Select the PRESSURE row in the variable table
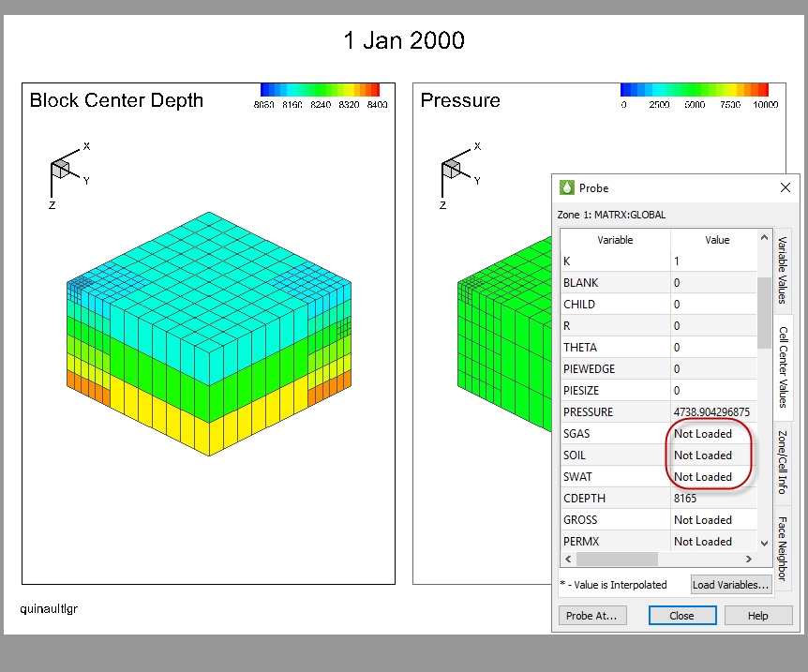The height and width of the screenshot is (672, 808). 615,412
